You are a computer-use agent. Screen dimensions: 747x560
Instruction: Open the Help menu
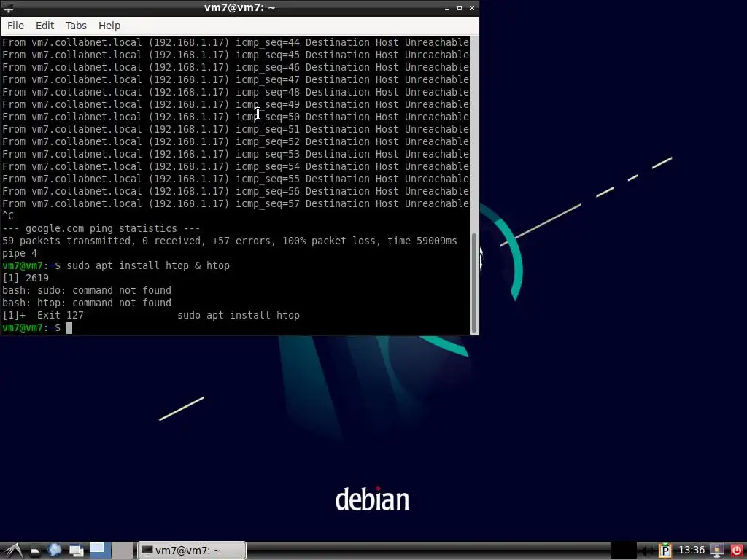[x=109, y=26]
